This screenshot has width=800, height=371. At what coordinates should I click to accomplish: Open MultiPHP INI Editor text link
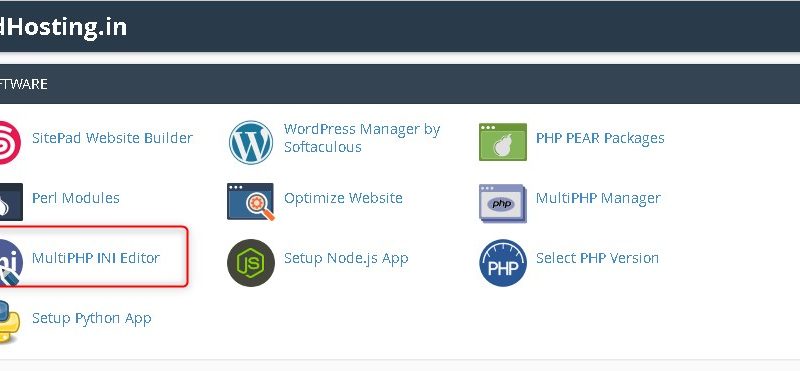[x=95, y=258]
